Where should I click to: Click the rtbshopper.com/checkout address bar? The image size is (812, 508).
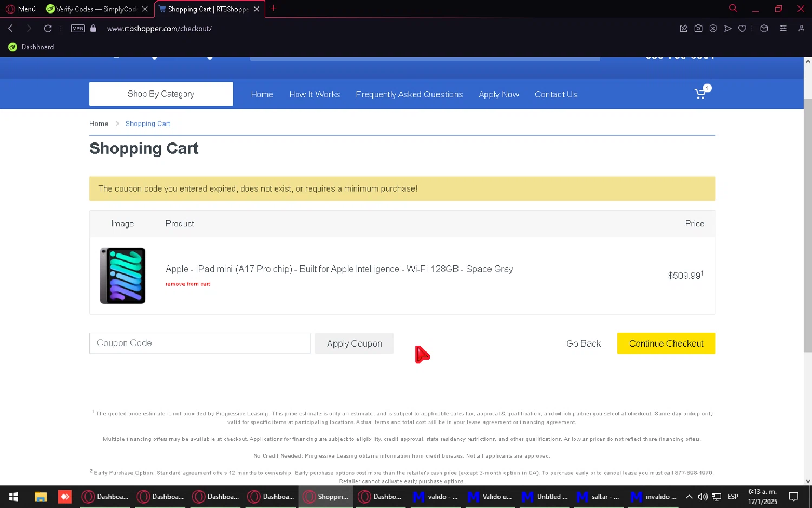tap(159, 29)
